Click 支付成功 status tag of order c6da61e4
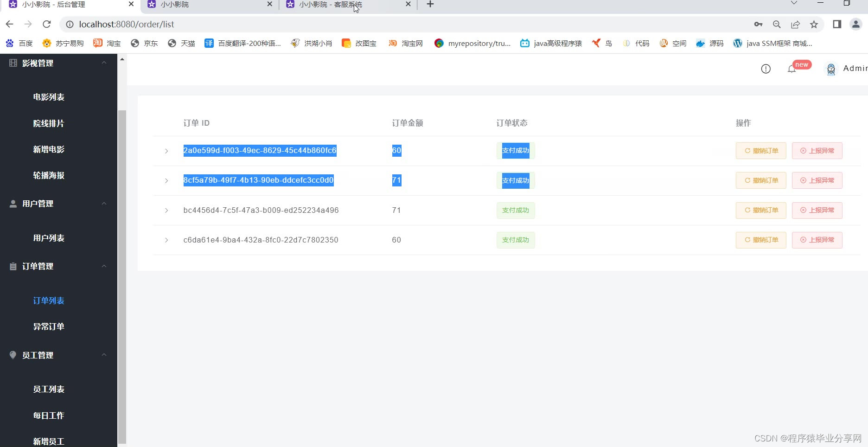This screenshot has width=868, height=447. tap(516, 240)
